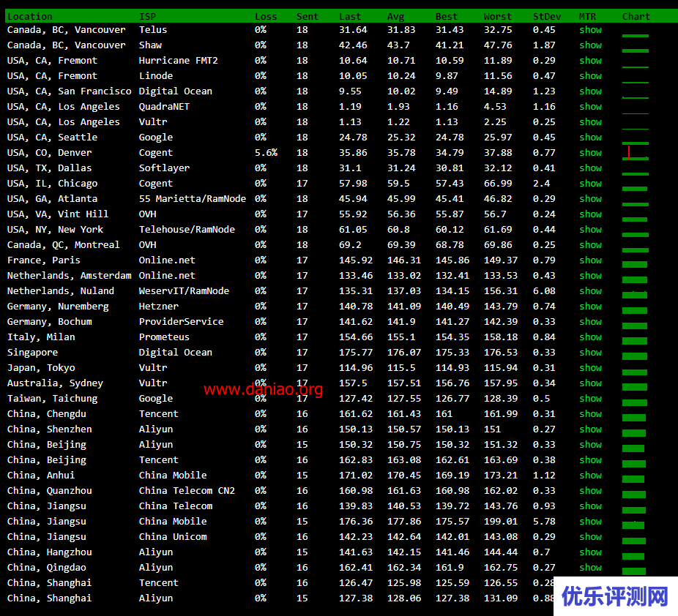Click chart bar for Telus Vancouver row
The image size is (678, 616).
click(635, 35)
